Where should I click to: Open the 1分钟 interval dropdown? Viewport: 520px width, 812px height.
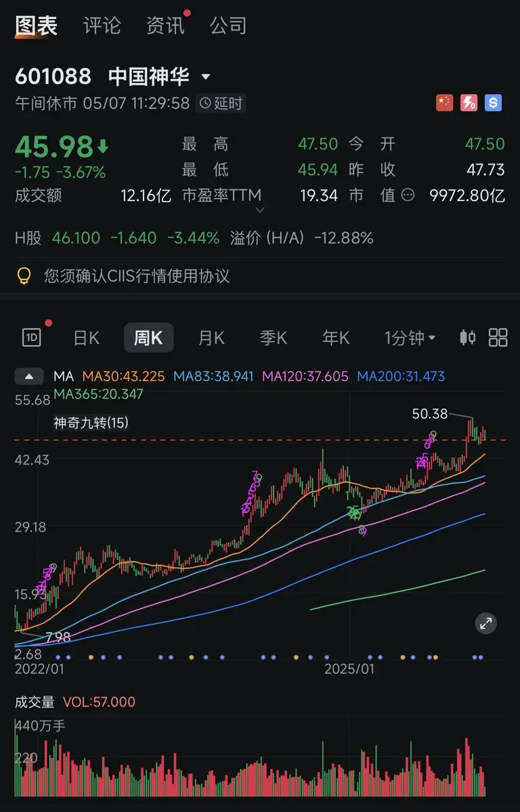click(x=410, y=338)
